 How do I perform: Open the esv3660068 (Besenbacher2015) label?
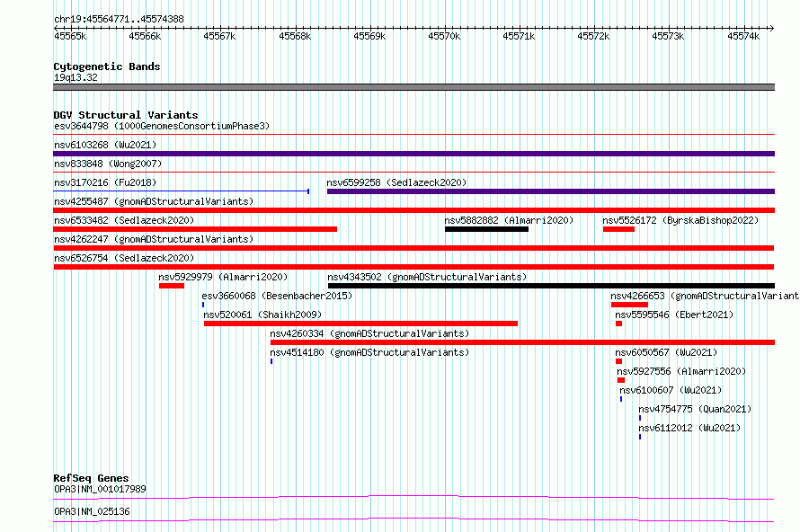click(277, 296)
